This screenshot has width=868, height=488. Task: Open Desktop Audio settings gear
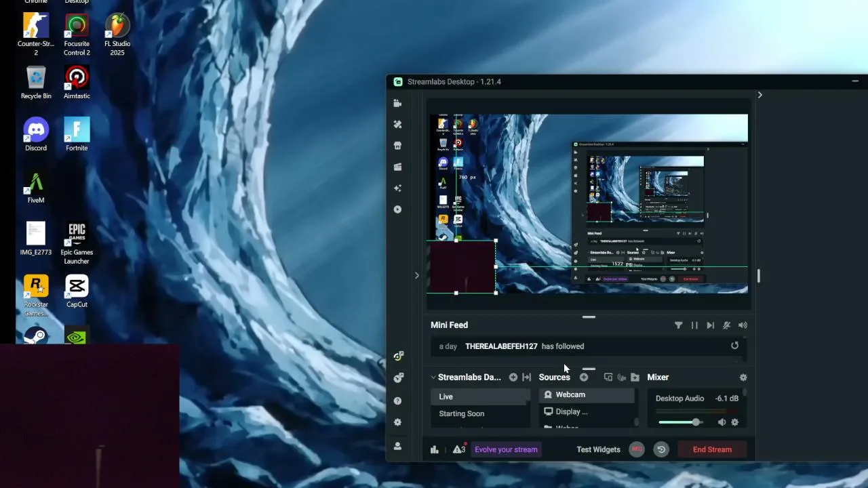click(x=734, y=422)
